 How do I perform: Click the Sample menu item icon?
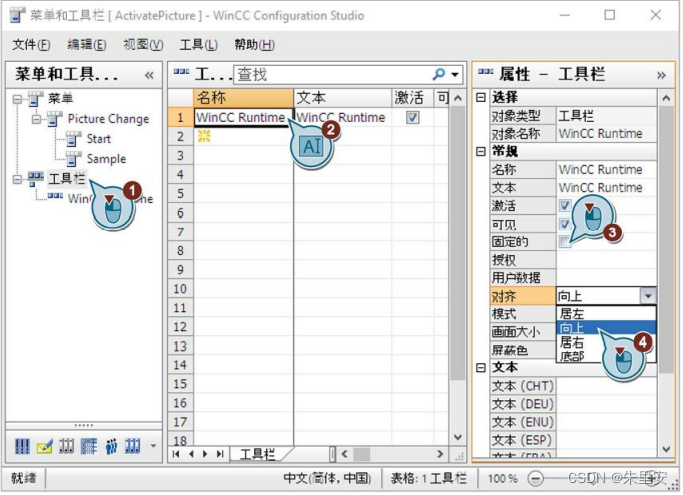74,159
